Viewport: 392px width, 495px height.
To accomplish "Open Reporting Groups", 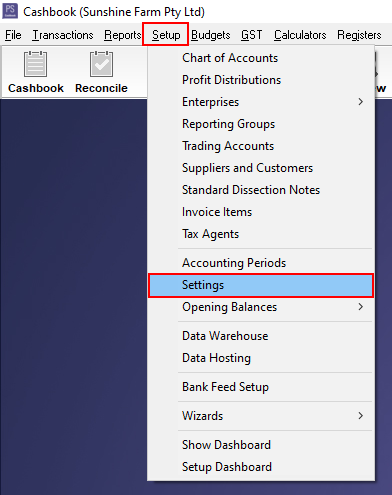I will pyautogui.click(x=261, y=124).
